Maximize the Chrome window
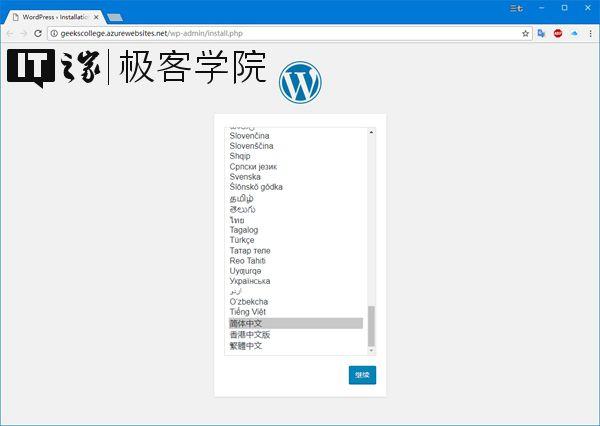The image size is (600, 426). [x=564, y=8]
